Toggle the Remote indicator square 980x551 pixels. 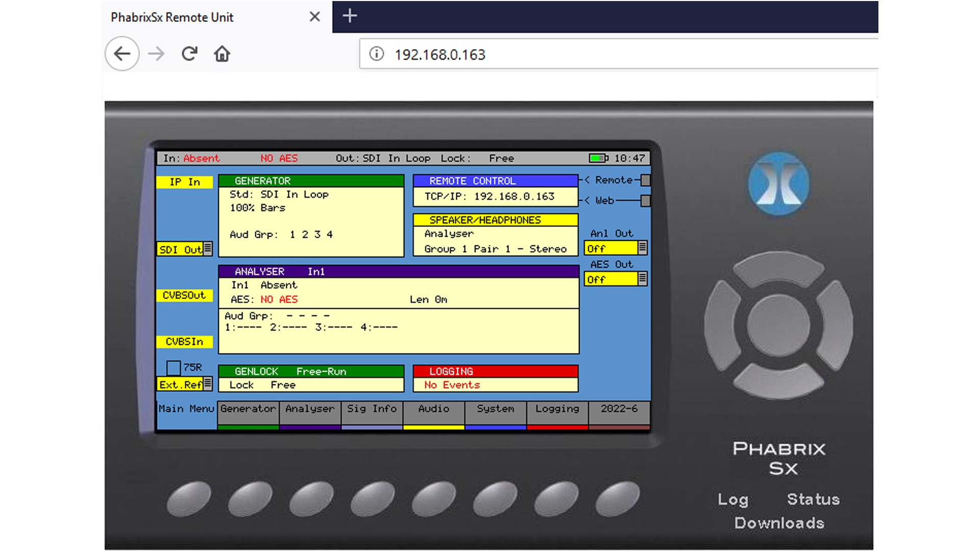point(645,180)
